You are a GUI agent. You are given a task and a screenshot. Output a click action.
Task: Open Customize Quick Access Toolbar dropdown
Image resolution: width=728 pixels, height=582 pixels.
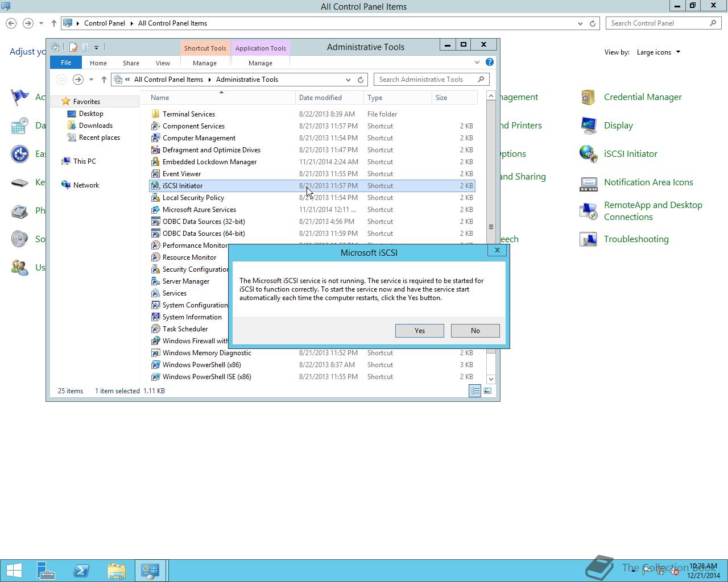96,47
